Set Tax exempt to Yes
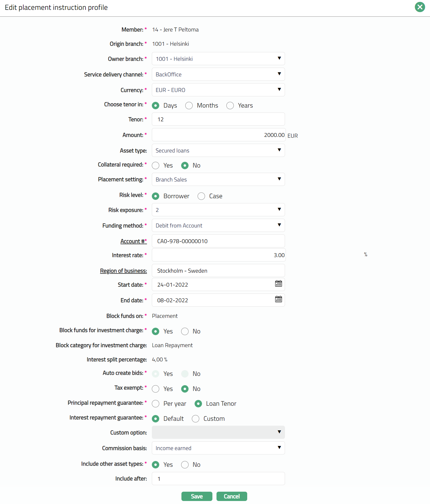430x504 pixels. pyautogui.click(x=156, y=389)
